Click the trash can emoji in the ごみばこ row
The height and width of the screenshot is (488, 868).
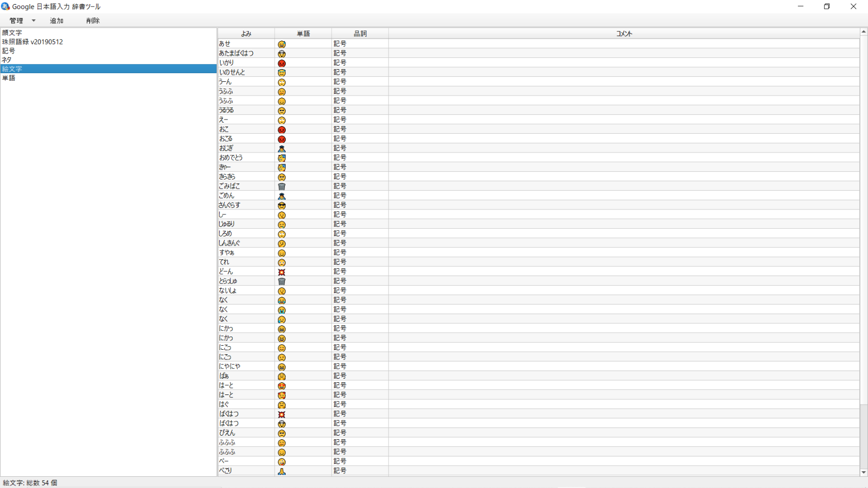[x=282, y=187]
